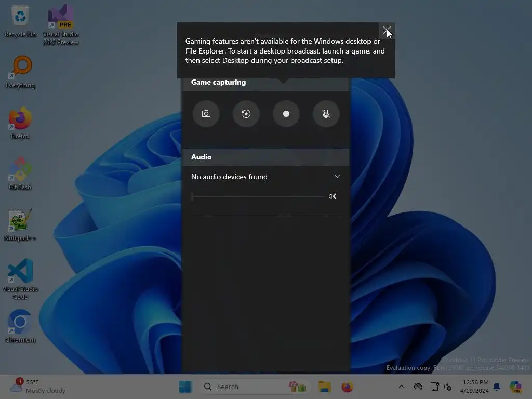Open File Explorer from the taskbar
The image size is (532, 399).
pos(324,387)
